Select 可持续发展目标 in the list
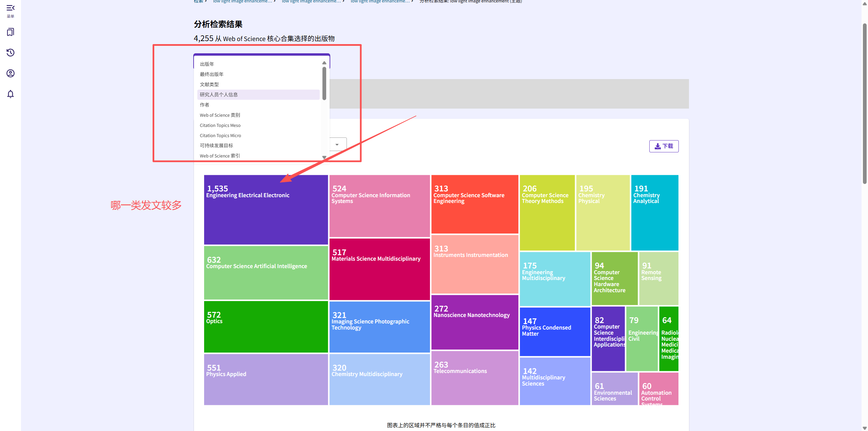The width and height of the screenshot is (868, 431). click(x=216, y=146)
